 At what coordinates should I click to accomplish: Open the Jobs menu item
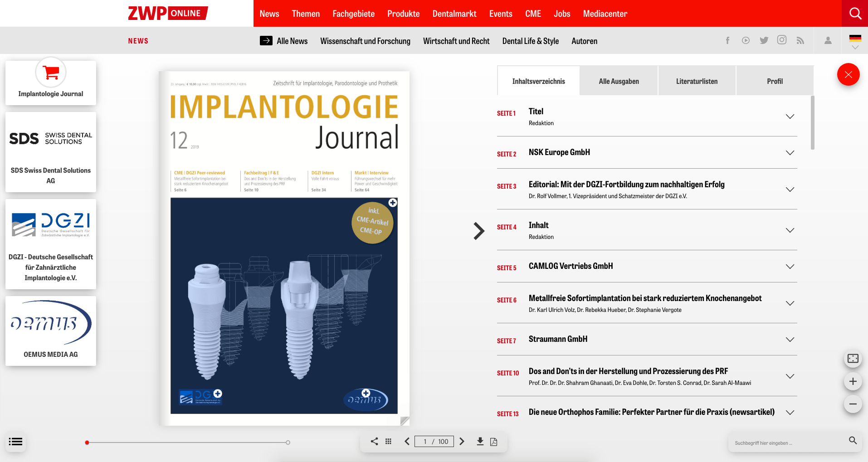point(562,14)
